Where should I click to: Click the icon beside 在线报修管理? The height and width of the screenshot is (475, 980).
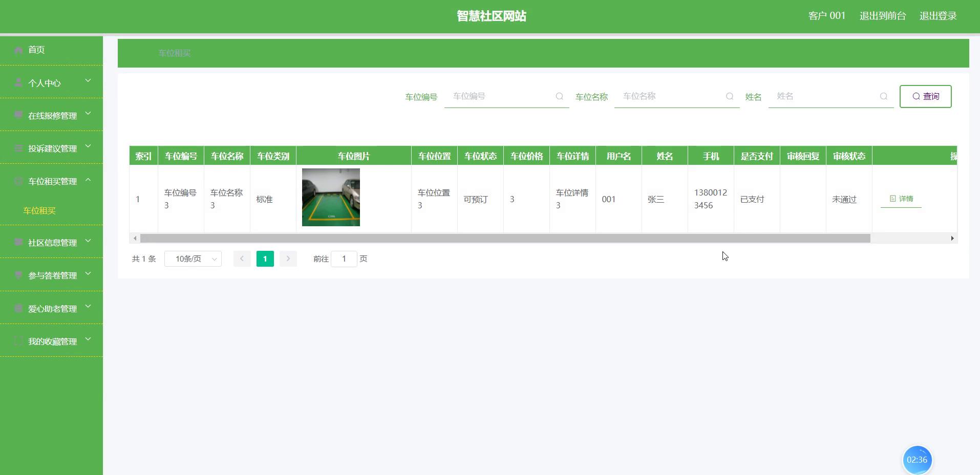click(18, 115)
